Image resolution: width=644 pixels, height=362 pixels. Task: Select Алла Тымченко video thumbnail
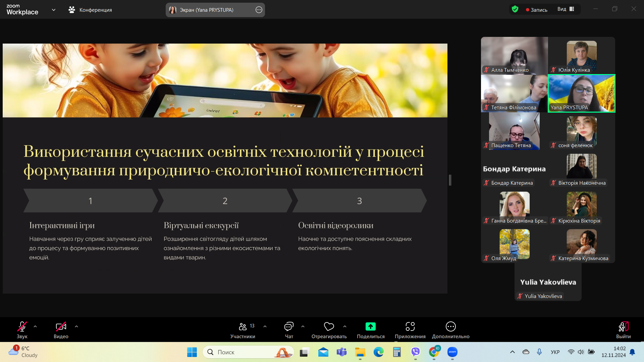(x=515, y=56)
